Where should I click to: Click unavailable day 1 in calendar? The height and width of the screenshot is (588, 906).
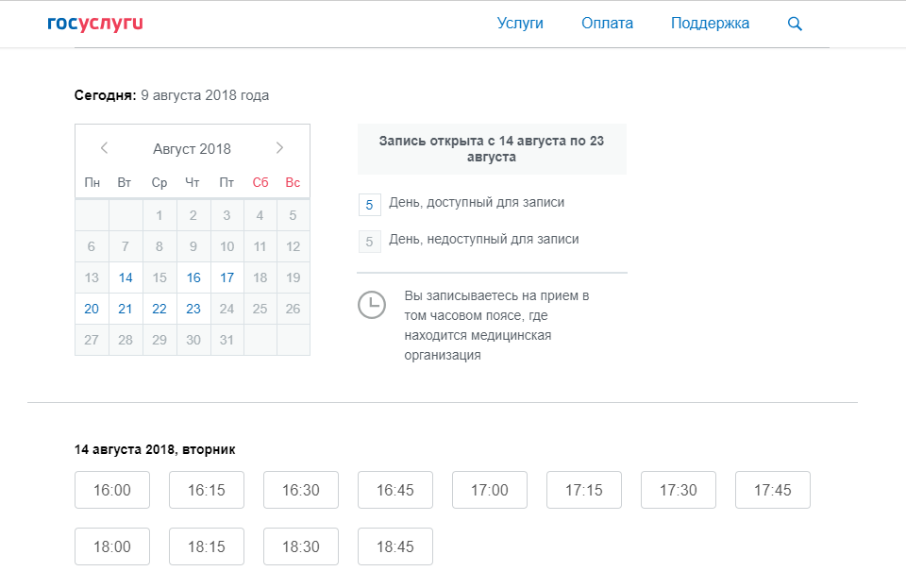(x=159, y=215)
